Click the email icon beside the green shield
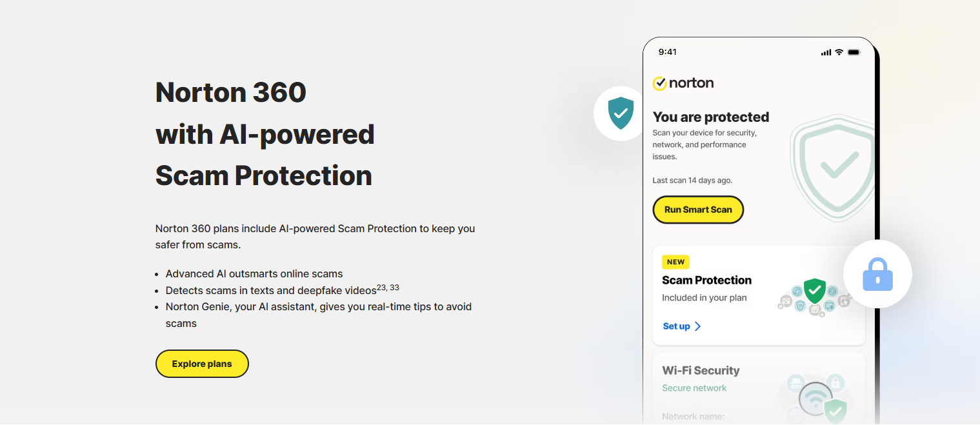 pos(786,300)
